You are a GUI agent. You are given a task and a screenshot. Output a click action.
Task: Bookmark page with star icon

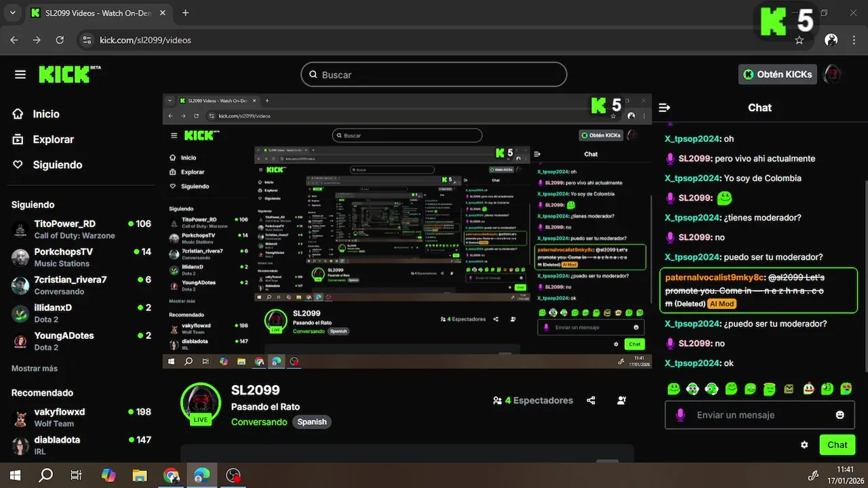click(x=800, y=40)
